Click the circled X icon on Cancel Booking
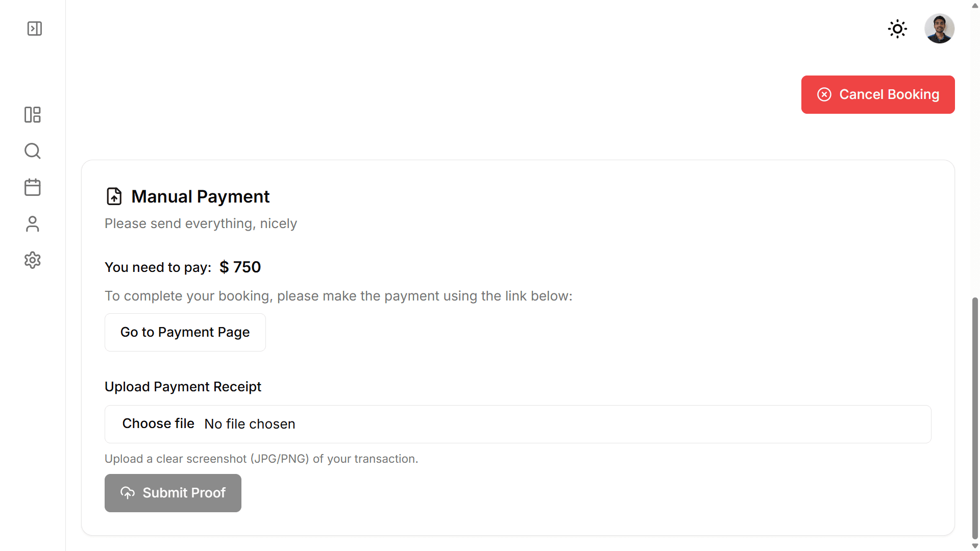The height and width of the screenshot is (551, 980). click(824, 94)
